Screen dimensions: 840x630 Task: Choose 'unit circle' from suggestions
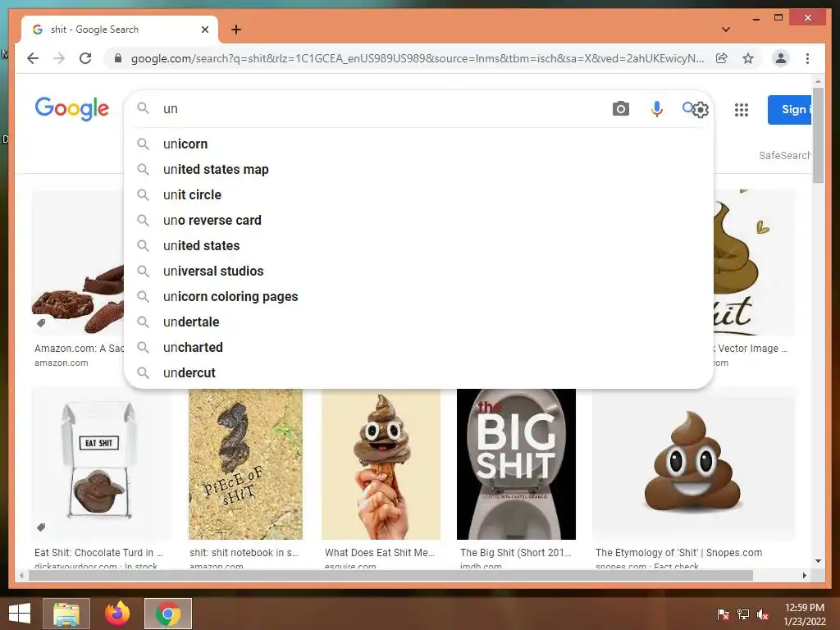pos(418,195)
